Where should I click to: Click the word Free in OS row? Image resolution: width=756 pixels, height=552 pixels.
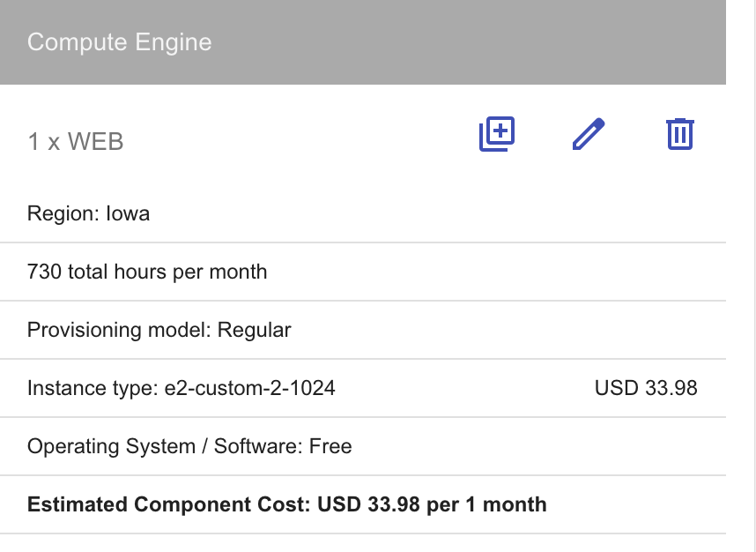point(330,446)
